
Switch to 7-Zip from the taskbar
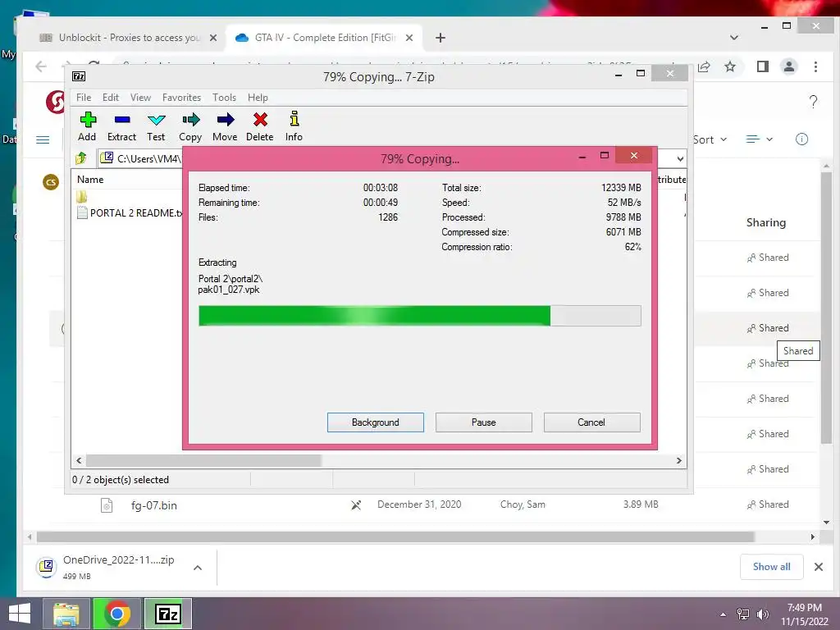(x=167, y=614)
